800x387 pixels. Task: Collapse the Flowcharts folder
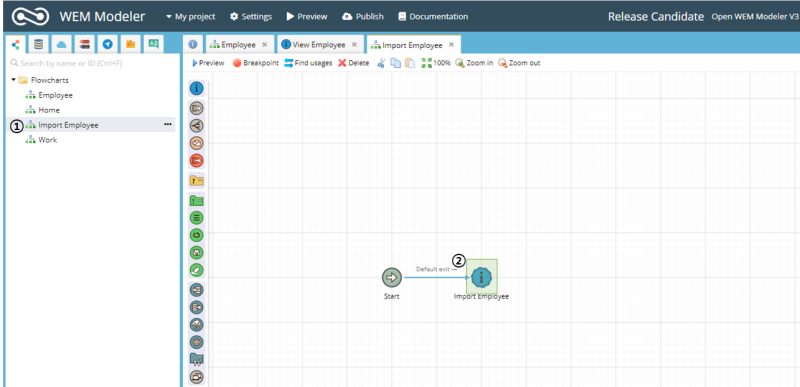14,80
